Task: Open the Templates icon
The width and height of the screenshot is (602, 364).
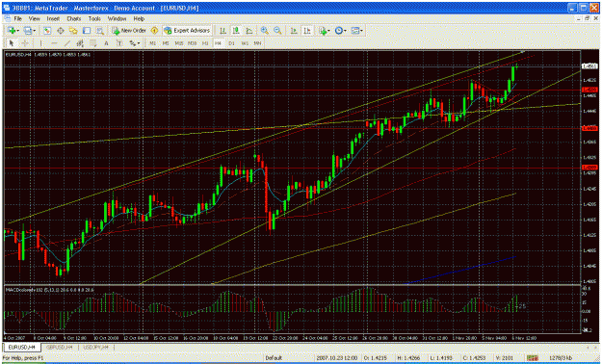Action: tap(355, 31)
